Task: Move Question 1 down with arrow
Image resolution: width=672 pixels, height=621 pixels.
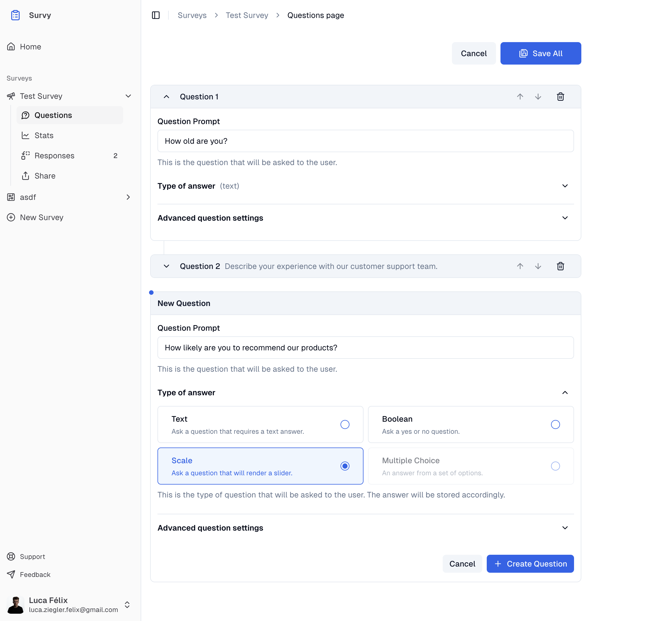Action: [538, 97]
